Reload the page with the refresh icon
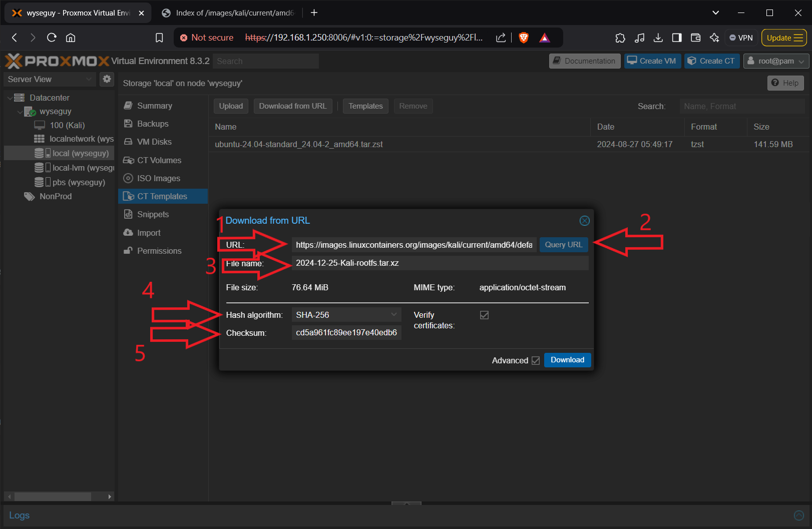Viewport: 812px width, 529px height. 52,38
